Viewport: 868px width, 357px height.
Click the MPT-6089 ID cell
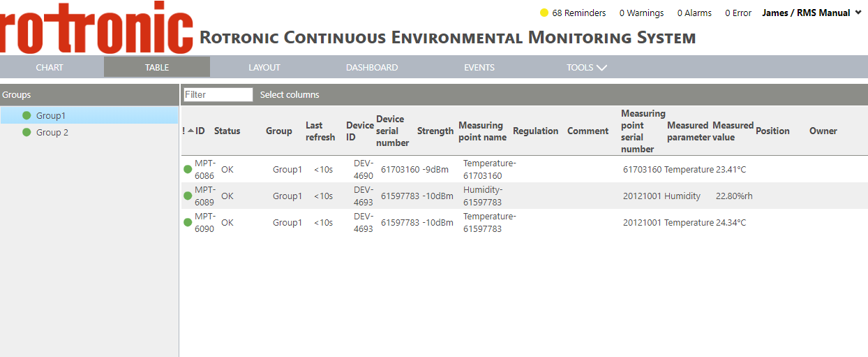pos(204,196)
